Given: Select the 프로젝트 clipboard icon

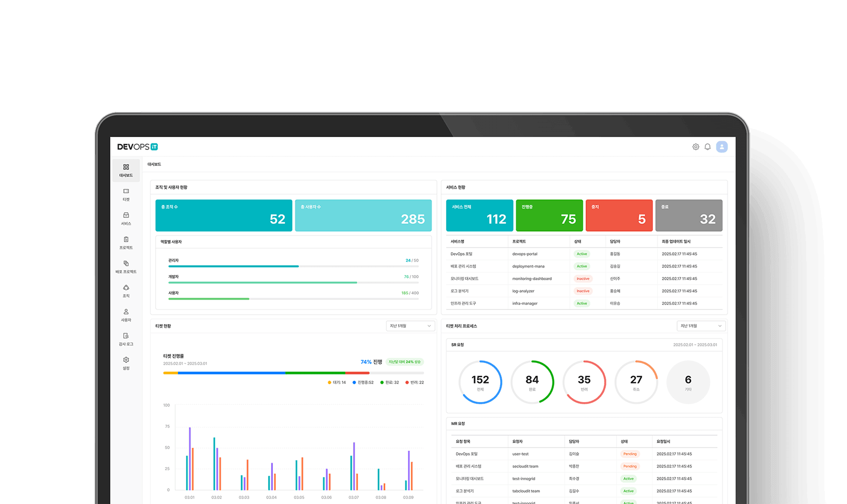Looking at the screenshot, I should click(x=126, y=243).
